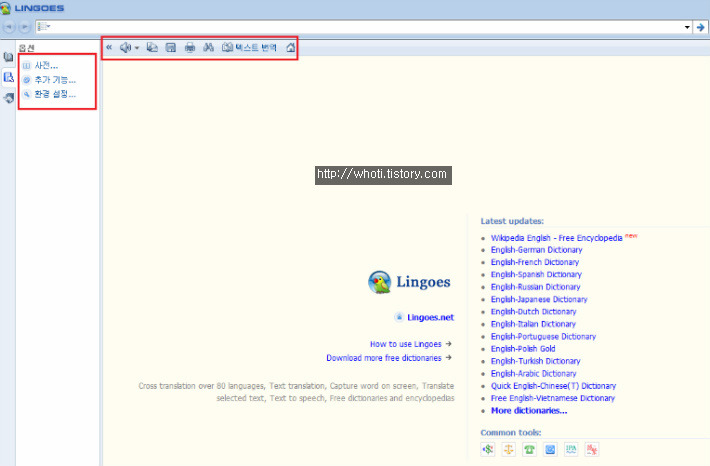Click the printer icon in toolbar
Screen dimensions: 710x466
coord(190,47)
